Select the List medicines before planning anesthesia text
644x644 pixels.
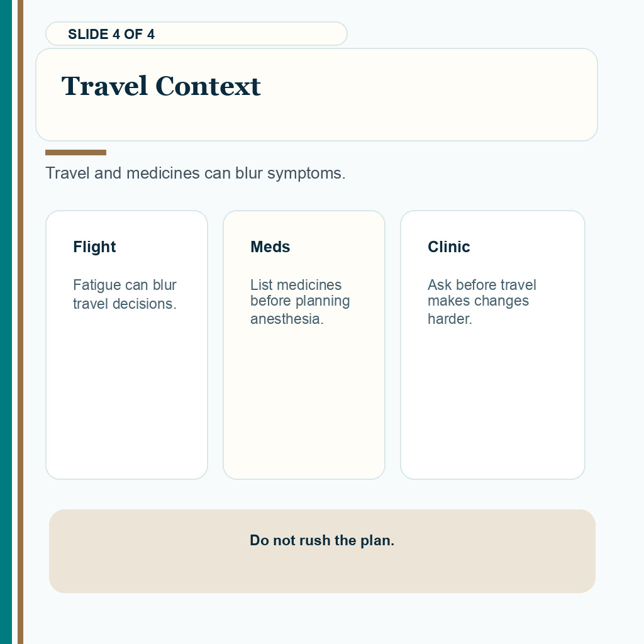[300, 302]
